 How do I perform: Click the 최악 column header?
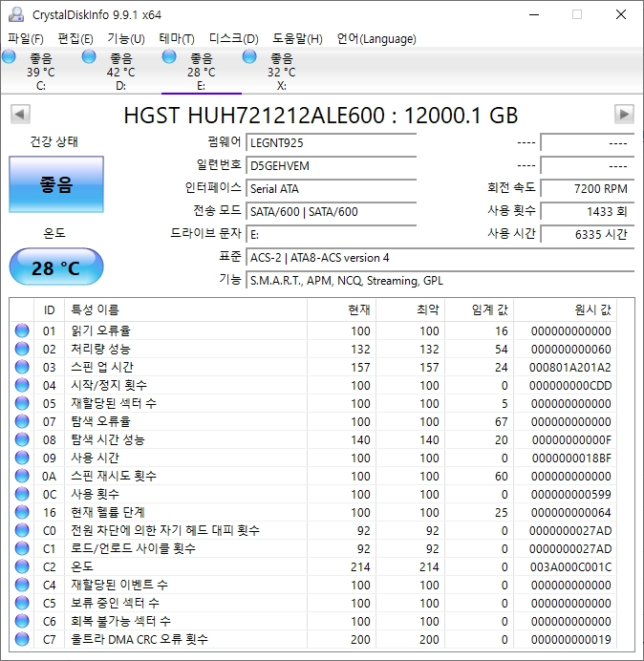coord(410,310)
